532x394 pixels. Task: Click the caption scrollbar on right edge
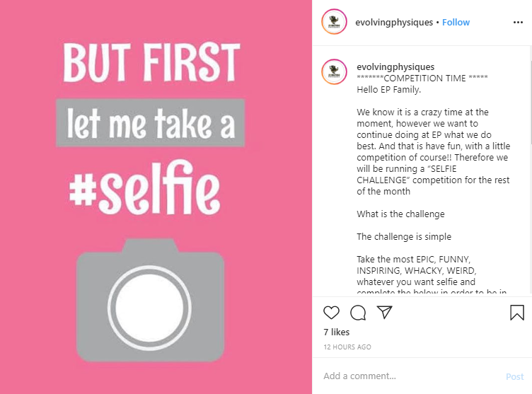pos(531,95)
